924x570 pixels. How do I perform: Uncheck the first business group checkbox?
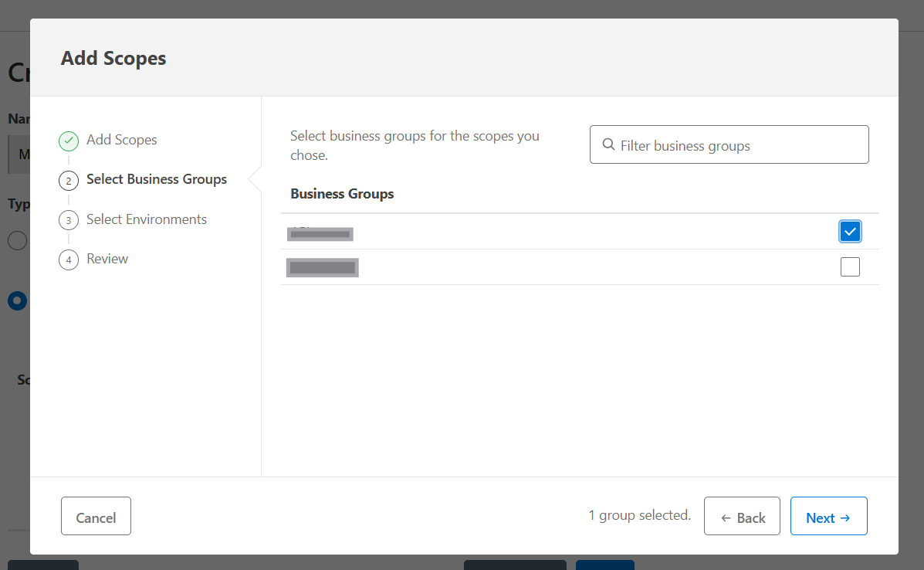850,231
